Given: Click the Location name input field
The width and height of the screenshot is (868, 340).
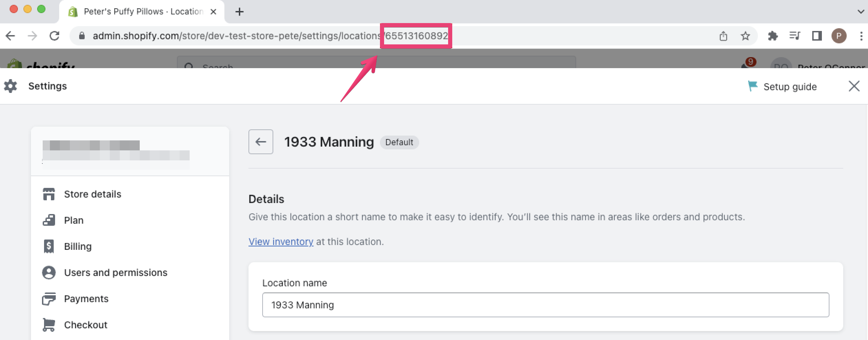Looking at the screenshot, I should pyautogui.click(x=546, y=305).
